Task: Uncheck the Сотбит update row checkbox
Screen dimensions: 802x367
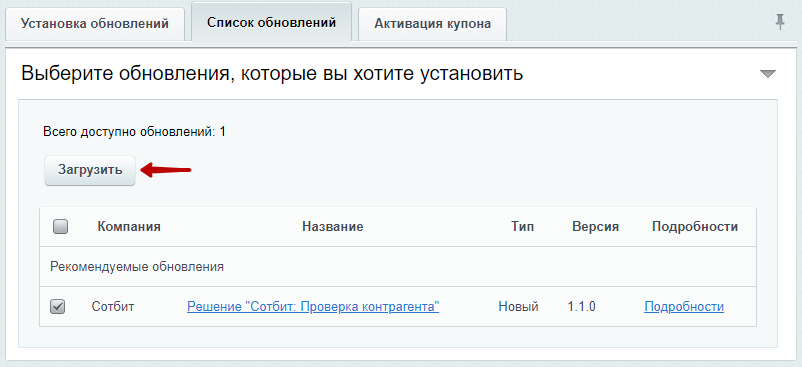Action: coord(57,307)
